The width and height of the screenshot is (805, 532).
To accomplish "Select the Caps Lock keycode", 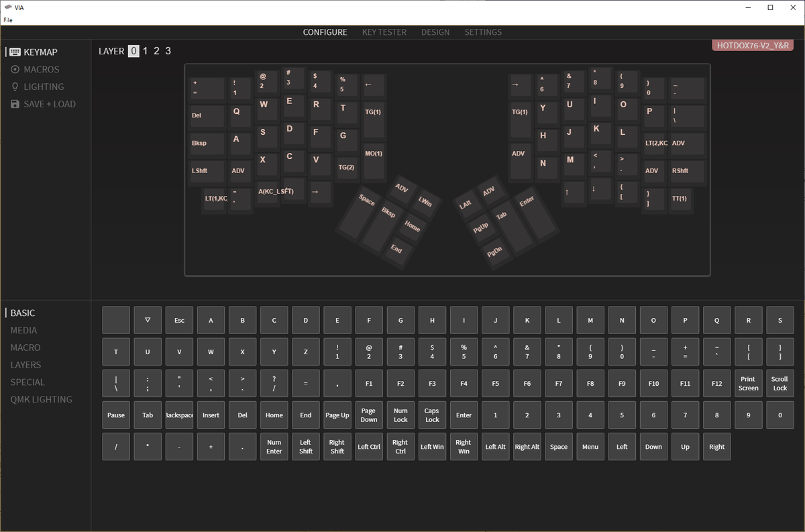I will pyautogui.click(x=432, y=415).
